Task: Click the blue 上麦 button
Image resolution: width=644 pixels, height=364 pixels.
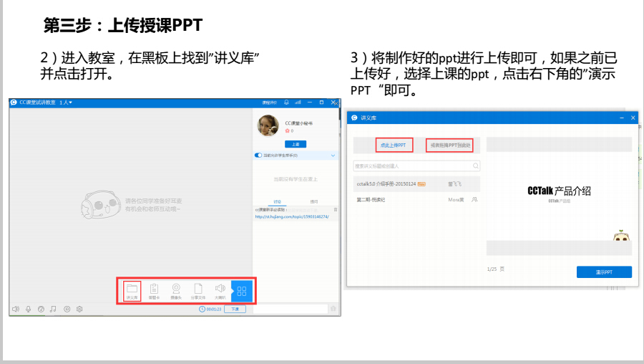Action: [x=296, y=144]
